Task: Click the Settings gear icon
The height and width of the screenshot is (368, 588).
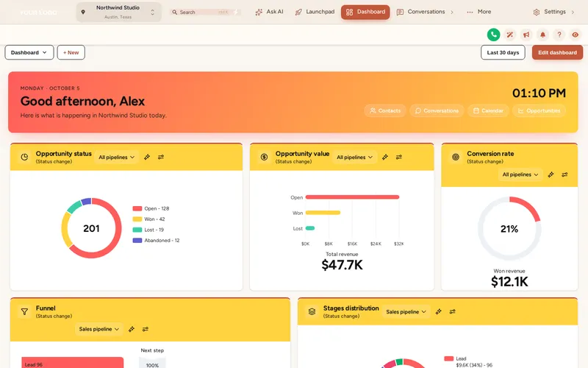Action: 537,12
